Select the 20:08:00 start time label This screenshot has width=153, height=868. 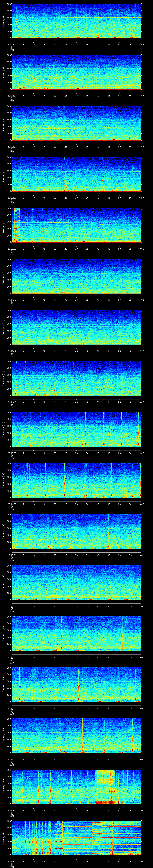[12, 197]
